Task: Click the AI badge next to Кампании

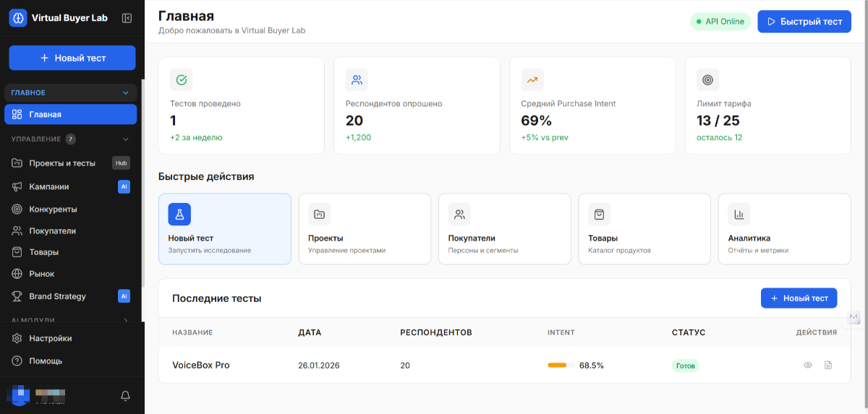Action: coord(124,186)
